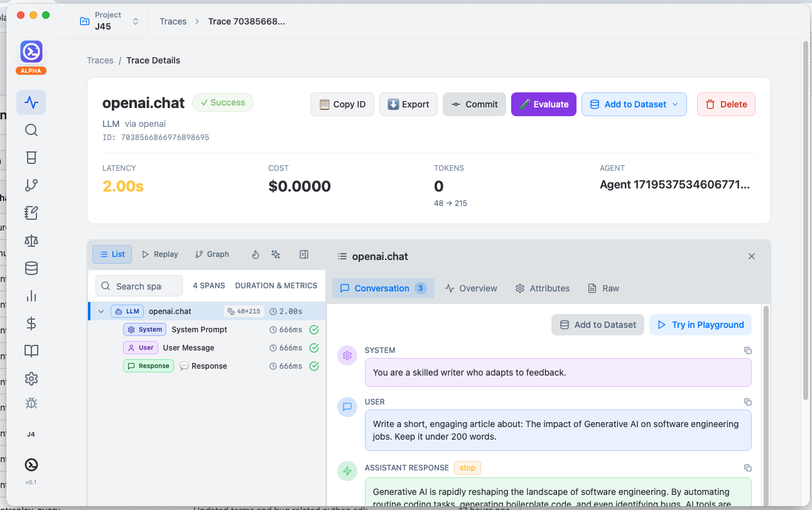812x510 pixels.
Task: Copy the SYSTEM message content
Action: (747, 350)
